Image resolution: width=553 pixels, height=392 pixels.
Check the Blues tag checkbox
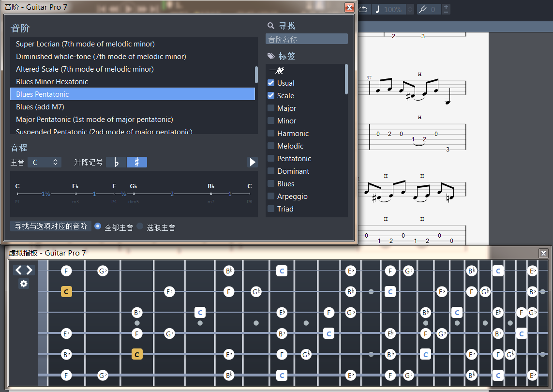(271, 183)
